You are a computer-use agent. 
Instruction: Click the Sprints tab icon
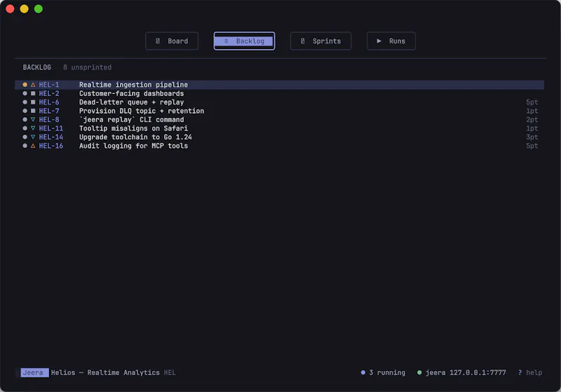pos(303,41)
